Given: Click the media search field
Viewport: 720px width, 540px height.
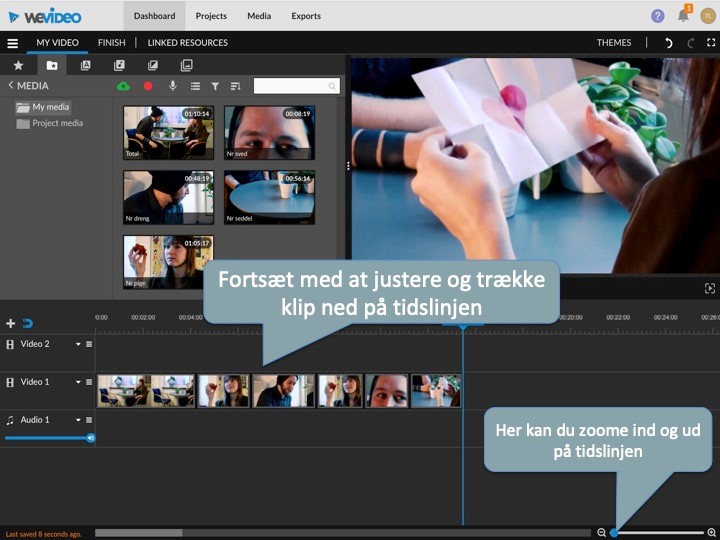Looking at the screenshot, I should pos(297,86).
